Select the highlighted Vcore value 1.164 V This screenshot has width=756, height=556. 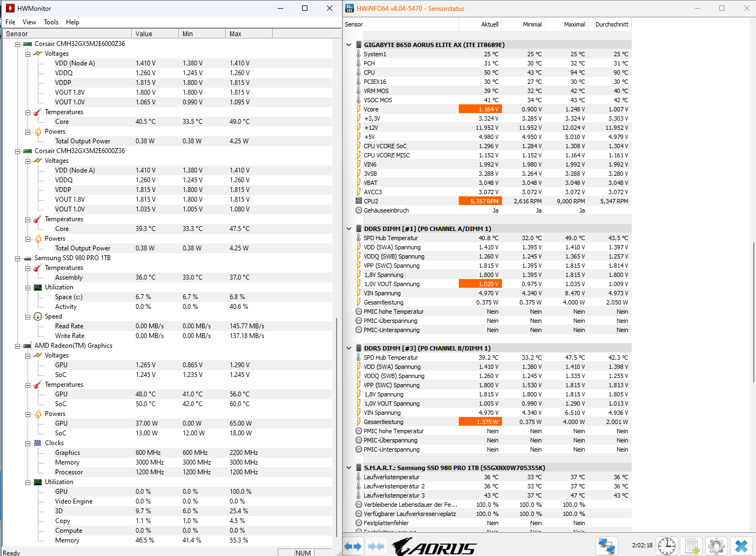coord(480,109)
